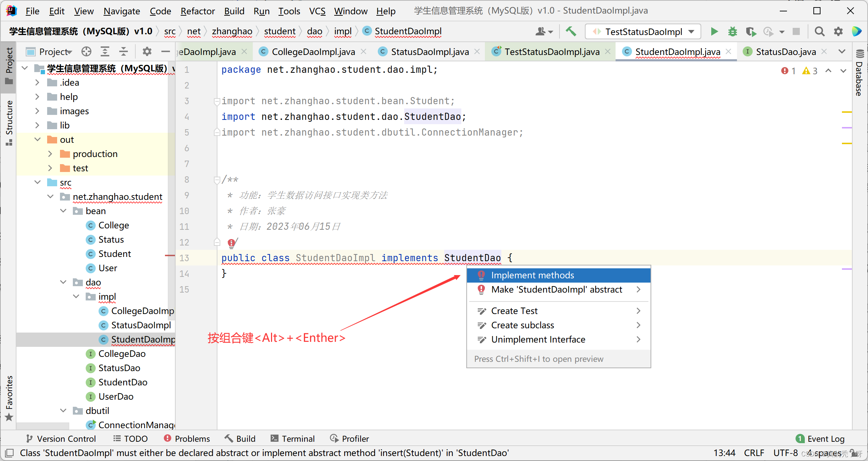The height and width of the screenshot is (461, 868).
Task: Click the error bulb icon on line 12
Action: click(x=231, y=243)
